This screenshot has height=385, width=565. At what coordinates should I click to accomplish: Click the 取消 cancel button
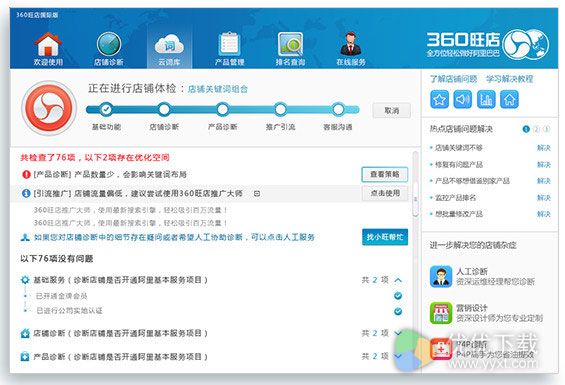391,111
